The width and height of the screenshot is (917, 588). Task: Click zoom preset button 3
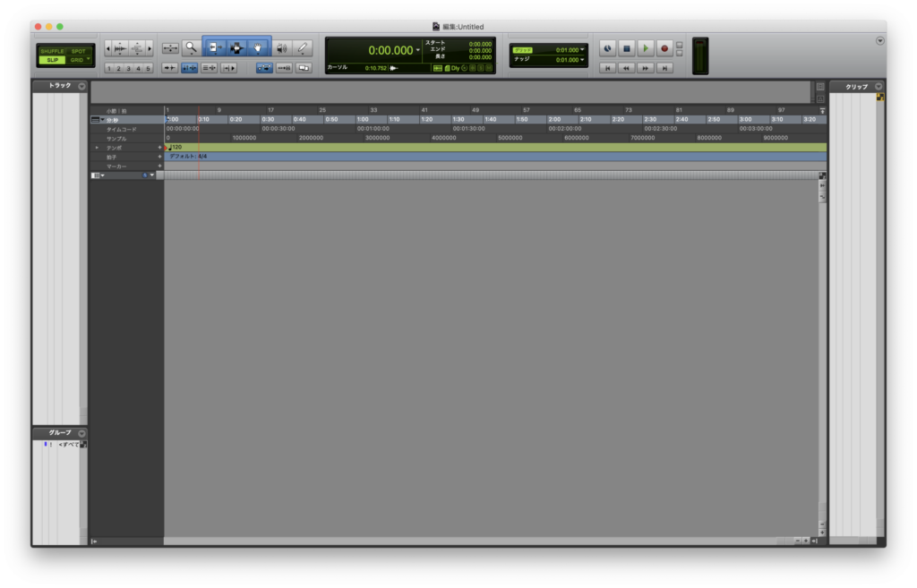(129, 68)
